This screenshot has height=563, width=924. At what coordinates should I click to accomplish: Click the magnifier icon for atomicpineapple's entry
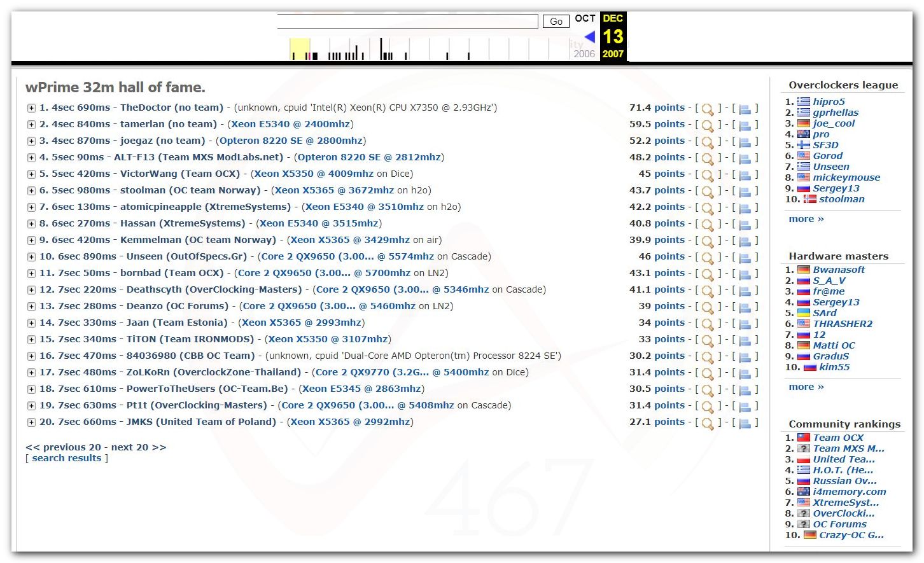[x=707, y=208]
